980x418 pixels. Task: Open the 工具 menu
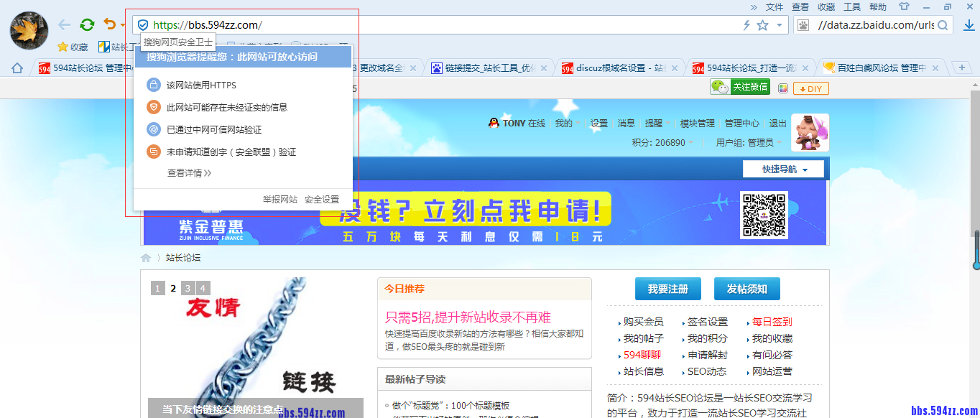tap(851, 6)
